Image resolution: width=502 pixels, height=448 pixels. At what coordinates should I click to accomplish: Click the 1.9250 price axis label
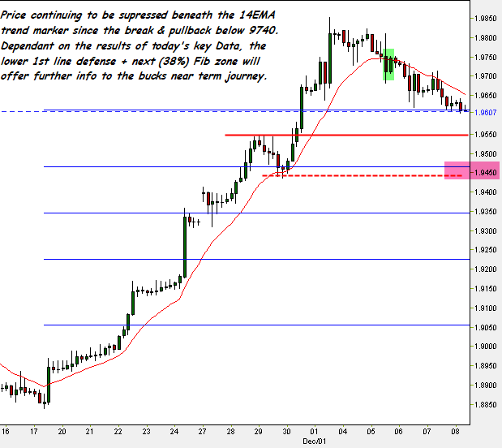coord(485,250)
